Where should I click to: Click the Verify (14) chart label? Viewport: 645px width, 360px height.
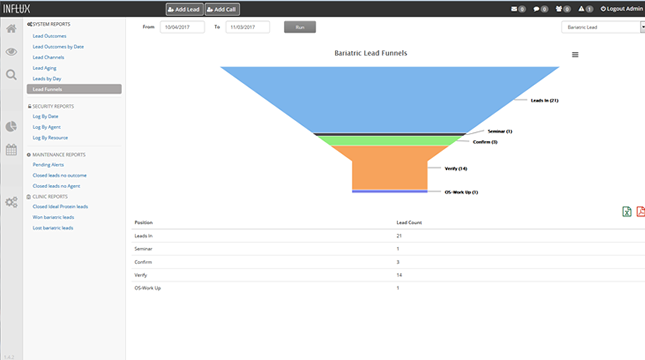click(x=456, y=168)
